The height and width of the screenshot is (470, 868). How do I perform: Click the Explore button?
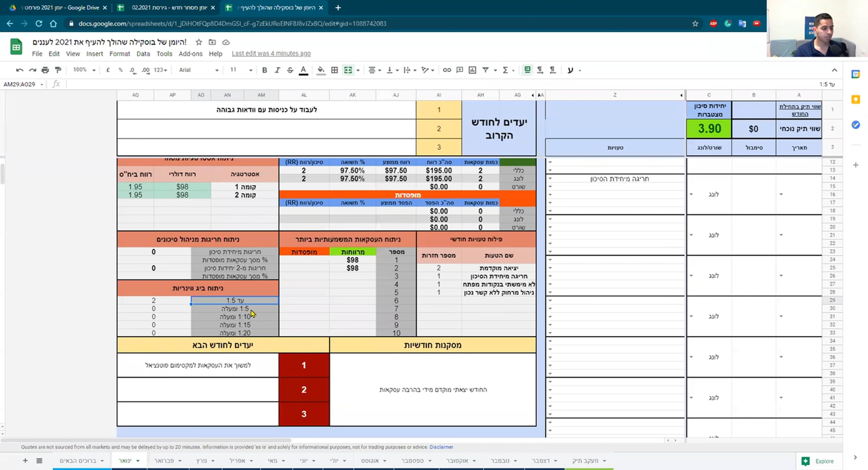click(x=818, y=461)
